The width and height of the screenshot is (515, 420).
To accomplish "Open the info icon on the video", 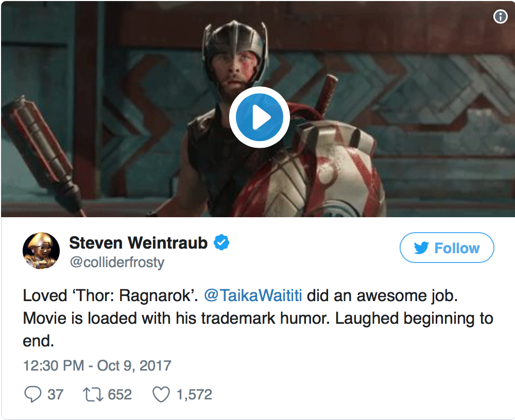I will tap(500, 17).
